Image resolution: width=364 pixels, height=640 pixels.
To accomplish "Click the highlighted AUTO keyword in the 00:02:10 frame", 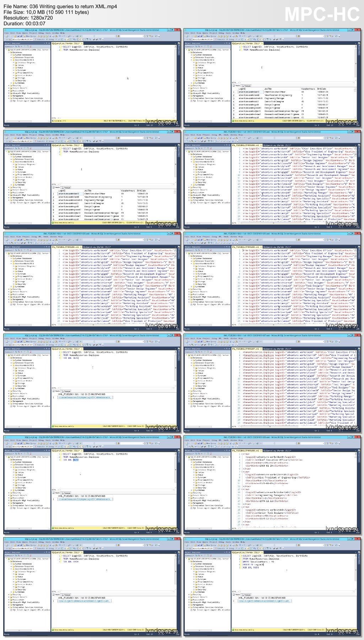I will coord(76,460).
